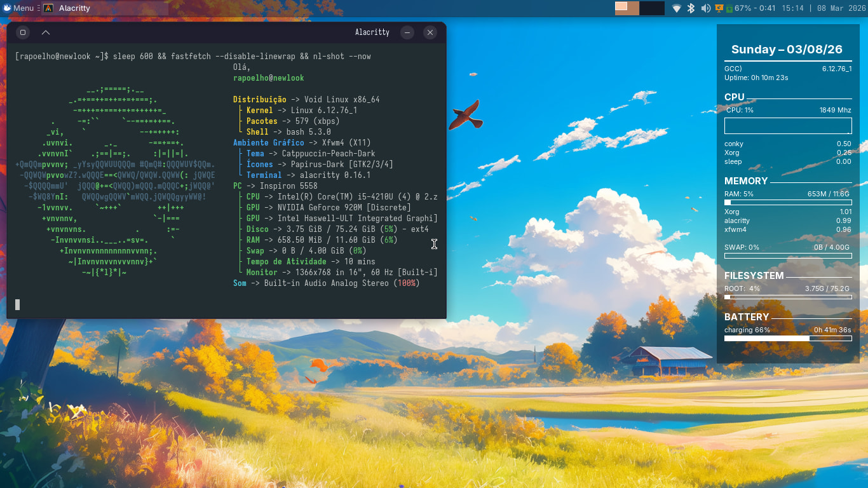Open the Alacritty window menu button

pos(23,32)
